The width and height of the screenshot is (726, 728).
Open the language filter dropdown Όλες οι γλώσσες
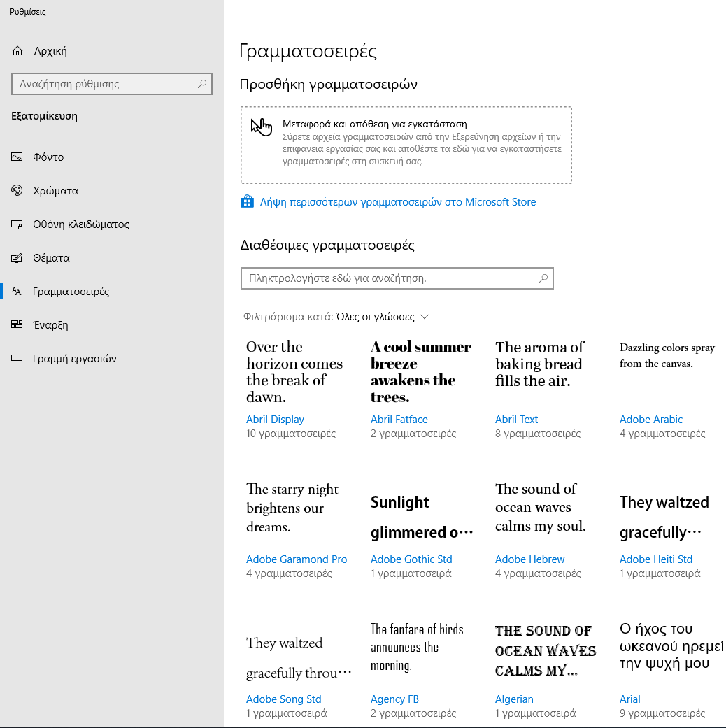click(x=376, y=317)
